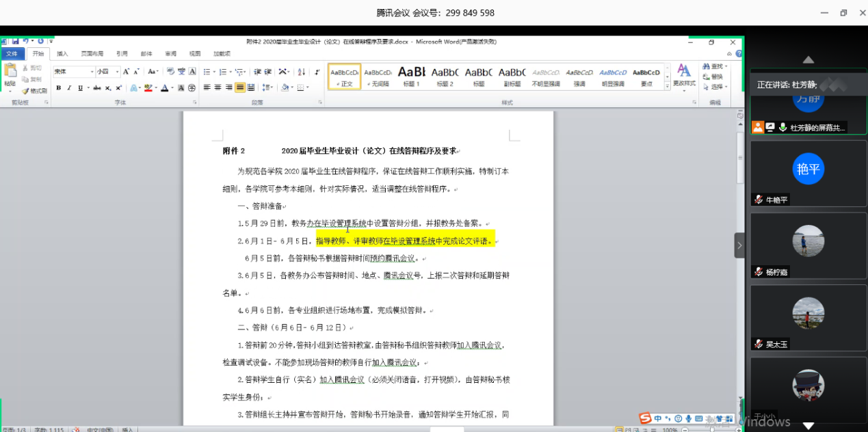868x432 pixels.
Task: Toggle Strikethrough formatting
Action: pos(97,88)
